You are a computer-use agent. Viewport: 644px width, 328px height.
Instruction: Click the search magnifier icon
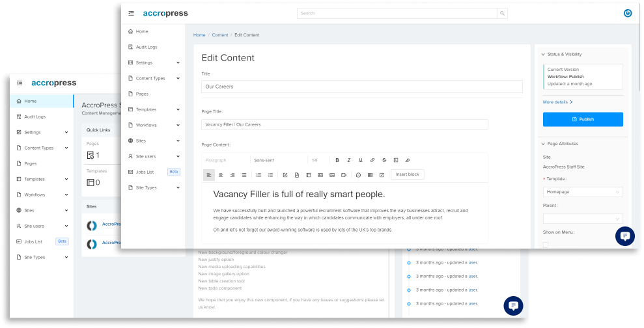click(502, 13)
